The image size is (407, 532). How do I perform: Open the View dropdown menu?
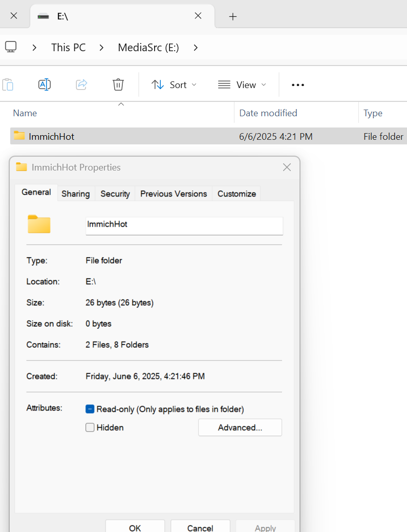(x=242, y=85)
